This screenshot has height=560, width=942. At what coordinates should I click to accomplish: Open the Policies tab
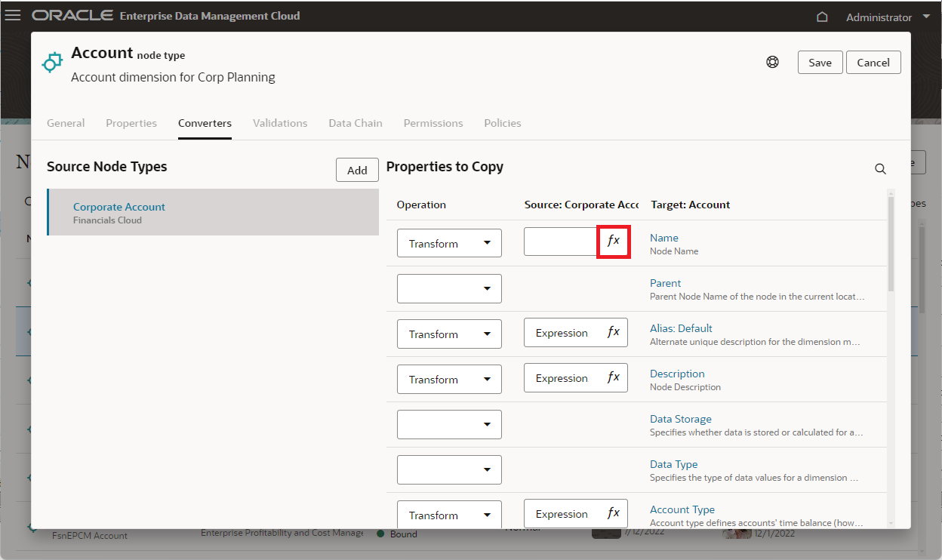click(503, 123)
